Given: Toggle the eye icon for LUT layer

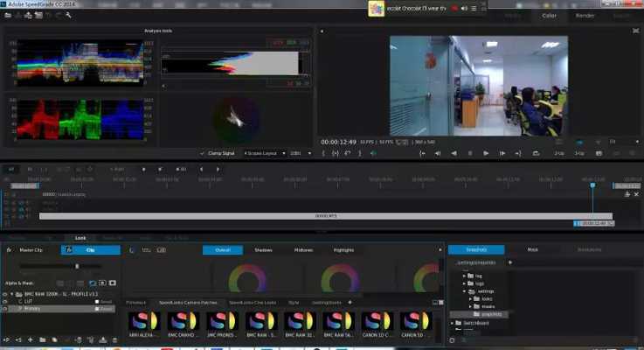Looking at the screenshot, I should coord(6,301).
